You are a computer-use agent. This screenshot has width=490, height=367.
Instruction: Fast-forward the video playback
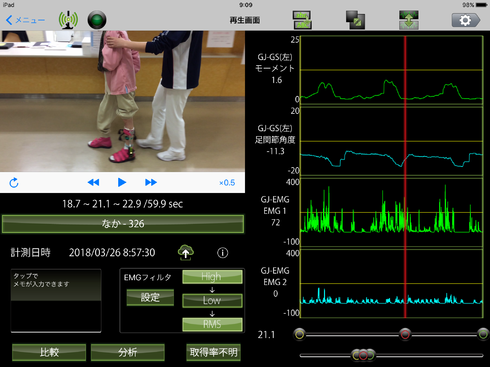[x=151, y=182]
